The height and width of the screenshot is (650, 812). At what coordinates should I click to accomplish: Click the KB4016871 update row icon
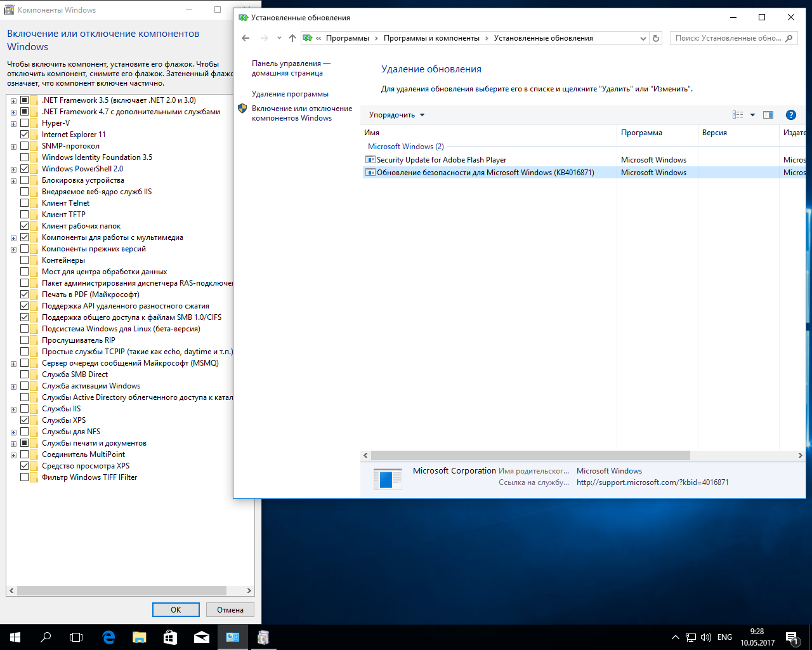pos(370,173)
